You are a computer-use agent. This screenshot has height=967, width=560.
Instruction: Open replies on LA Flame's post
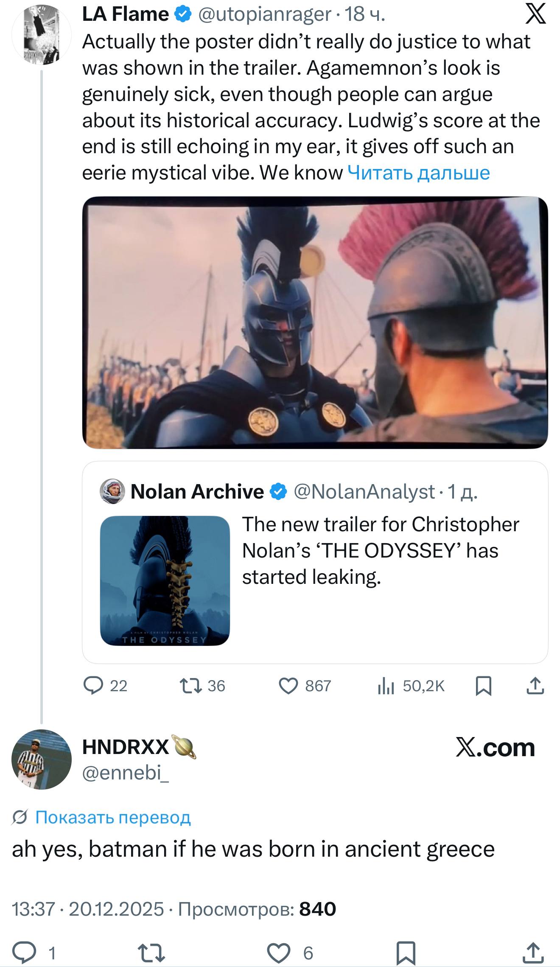94,685
